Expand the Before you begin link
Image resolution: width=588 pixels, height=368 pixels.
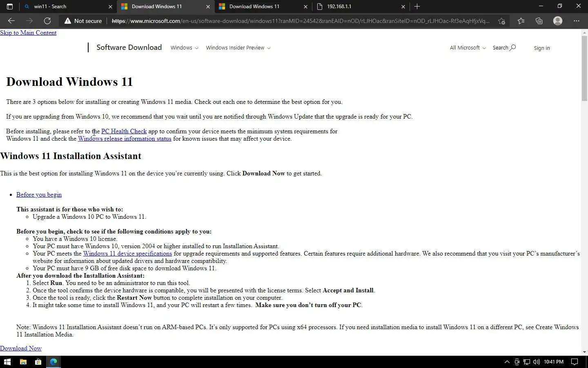pyautogui.click(x=39, y=195)
